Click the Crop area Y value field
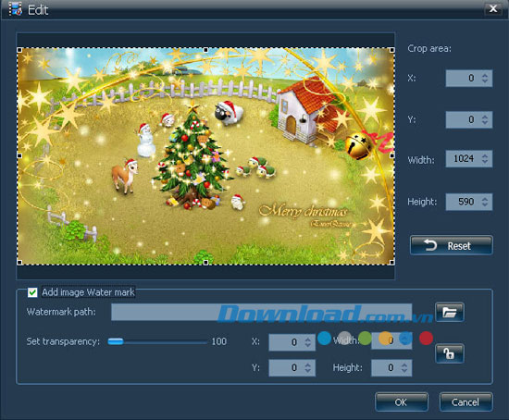Image resolution: width=509 pixels, height=420 pixels. coord(469,119)
